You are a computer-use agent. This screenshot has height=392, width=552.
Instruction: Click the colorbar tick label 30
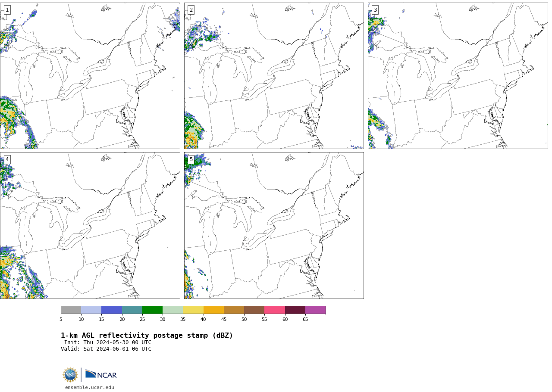click(163, 319)
